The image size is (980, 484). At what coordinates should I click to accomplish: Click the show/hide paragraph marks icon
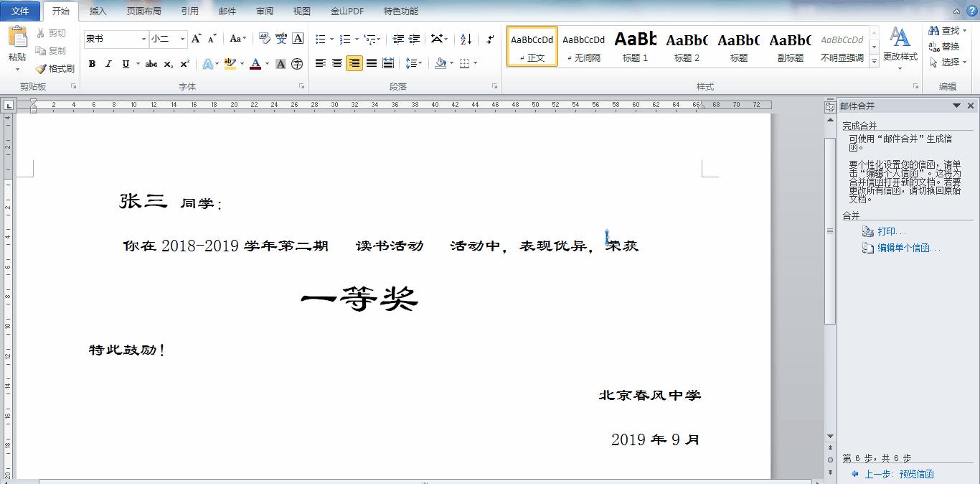click(490, 38)
